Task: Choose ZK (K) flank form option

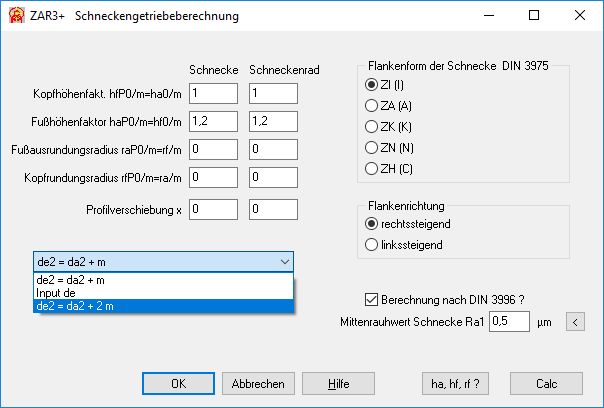Action: click(372, 127)
